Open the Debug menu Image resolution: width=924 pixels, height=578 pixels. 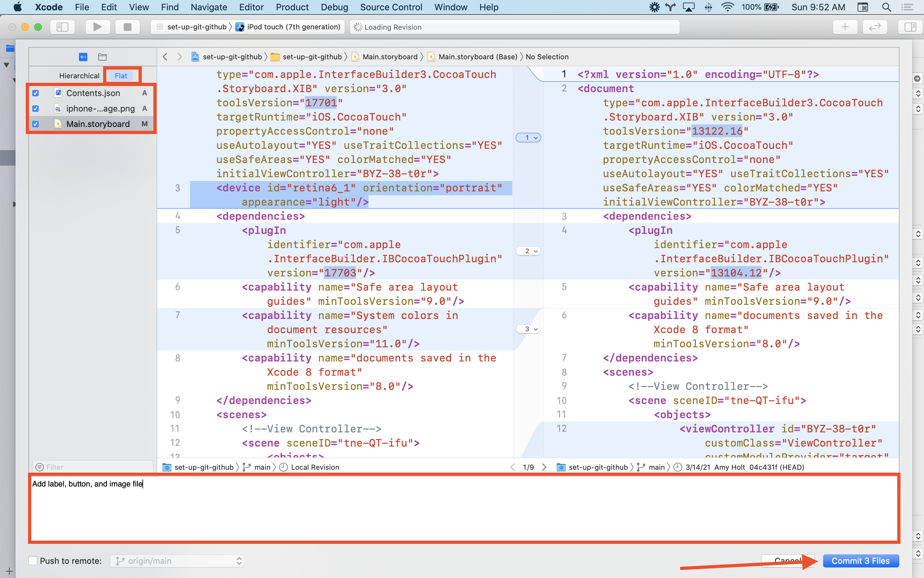[x=334, y=7]
